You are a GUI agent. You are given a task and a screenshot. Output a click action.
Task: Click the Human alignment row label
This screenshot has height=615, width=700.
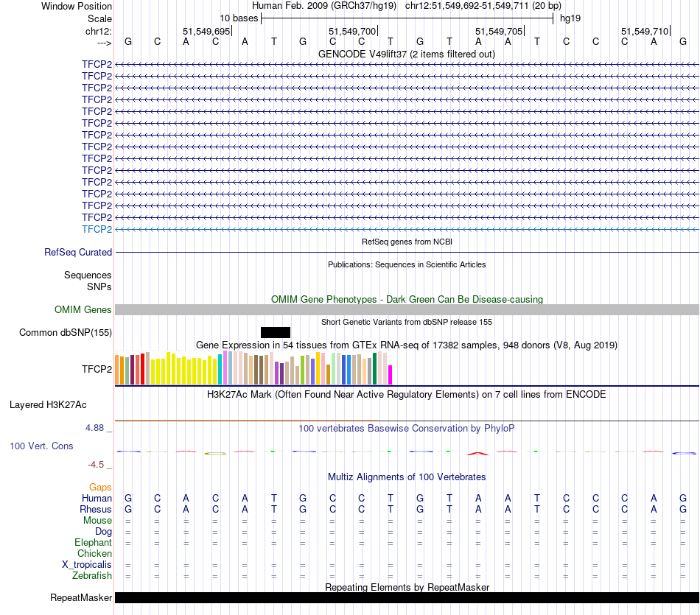pyautogui.click(x=97, y=499)
